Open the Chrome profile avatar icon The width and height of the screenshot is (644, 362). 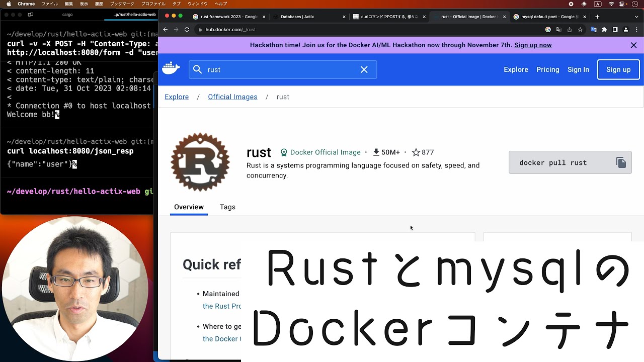pos(625,30)
